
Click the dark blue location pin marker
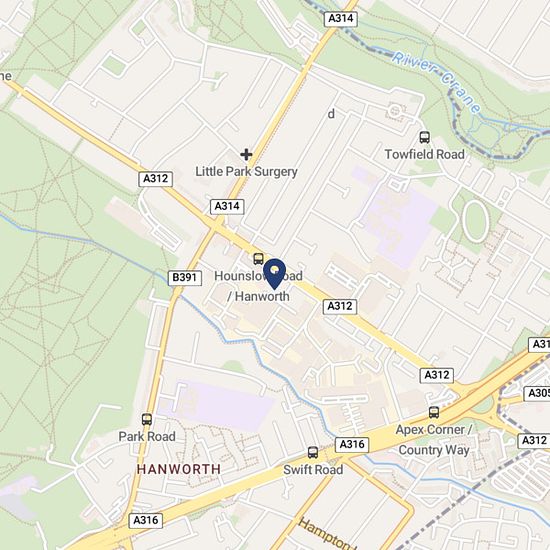(x=274, y=274)
